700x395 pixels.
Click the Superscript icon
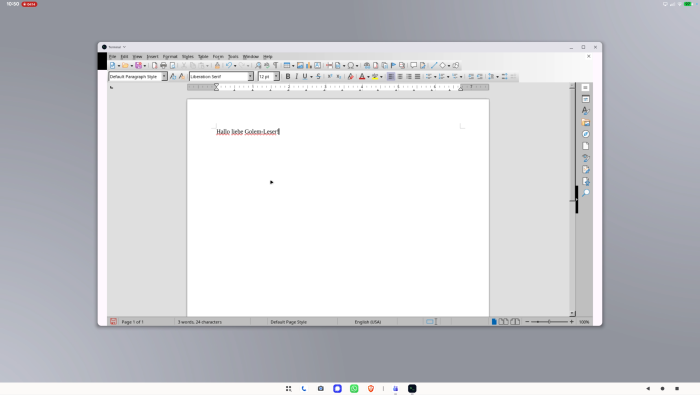330,77
